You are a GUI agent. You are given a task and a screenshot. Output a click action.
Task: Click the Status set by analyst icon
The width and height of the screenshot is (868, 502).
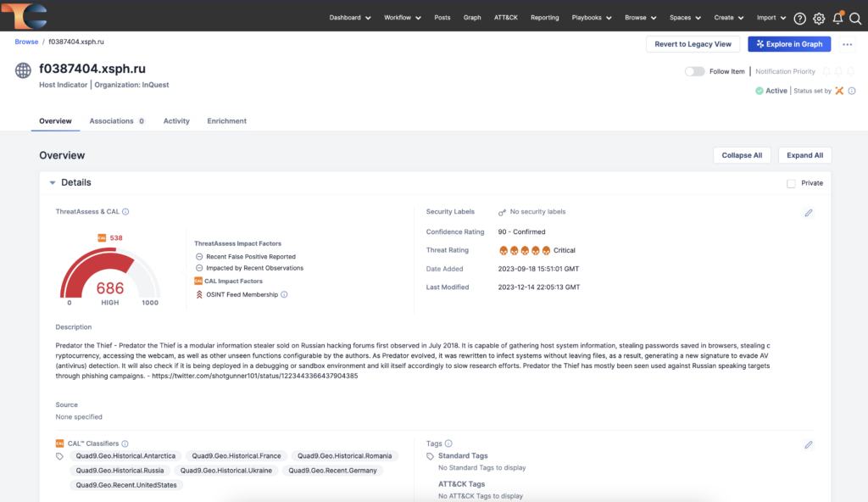(x=839, y=91)
